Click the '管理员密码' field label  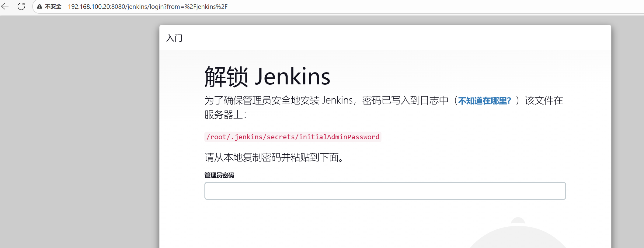click(219, 175)
